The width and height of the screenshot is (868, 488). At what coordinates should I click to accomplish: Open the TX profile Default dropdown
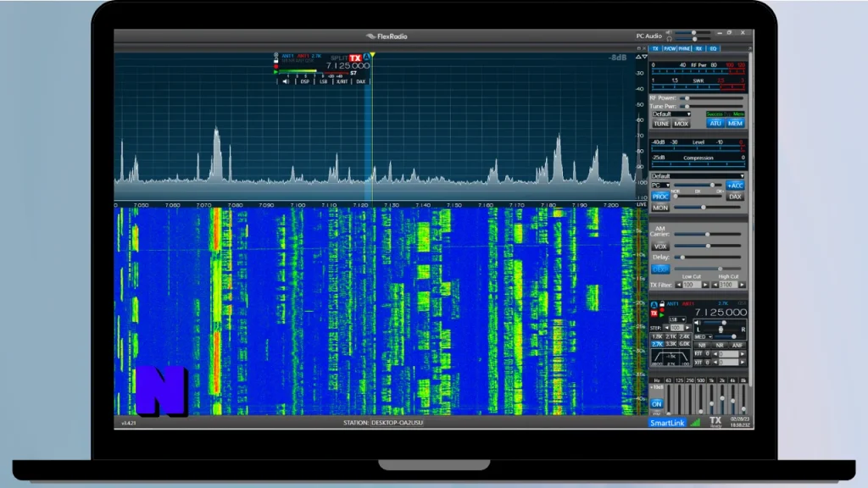pos(671,114)
